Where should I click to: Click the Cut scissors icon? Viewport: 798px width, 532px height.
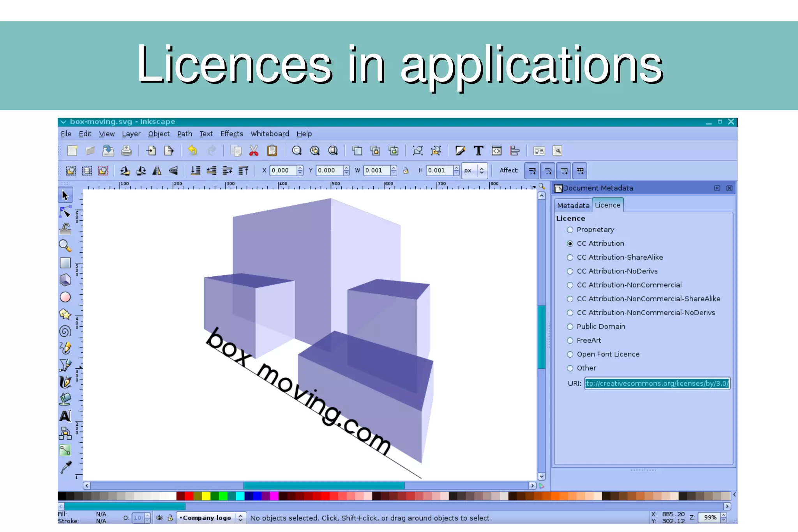pyautogui.click(x=254, y=151)
